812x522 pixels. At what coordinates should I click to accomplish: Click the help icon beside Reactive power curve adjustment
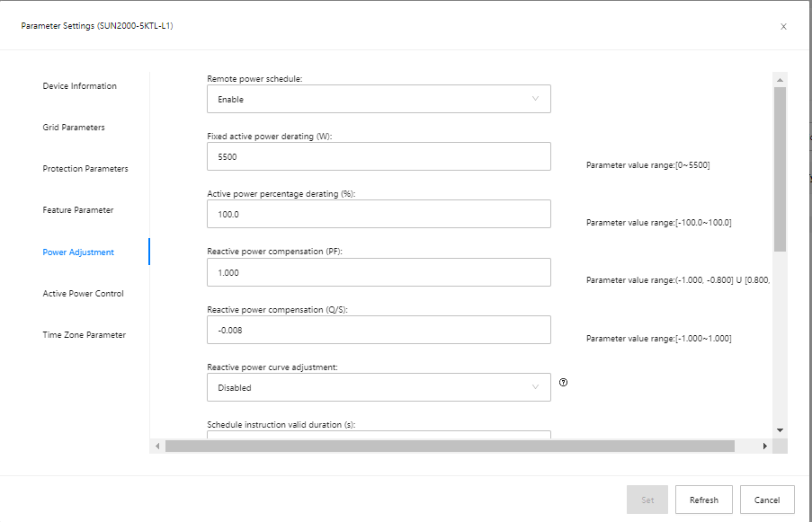[564, 383]
